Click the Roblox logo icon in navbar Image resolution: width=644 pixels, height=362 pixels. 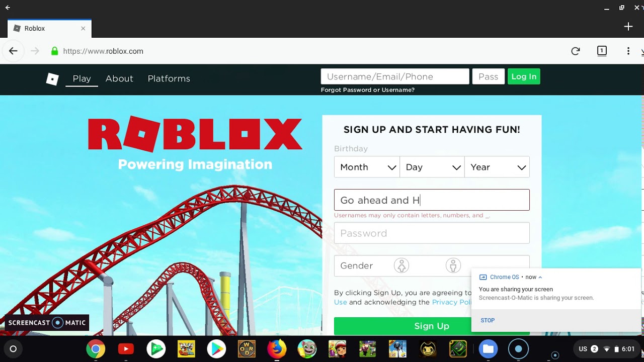[x=52, y=79]
